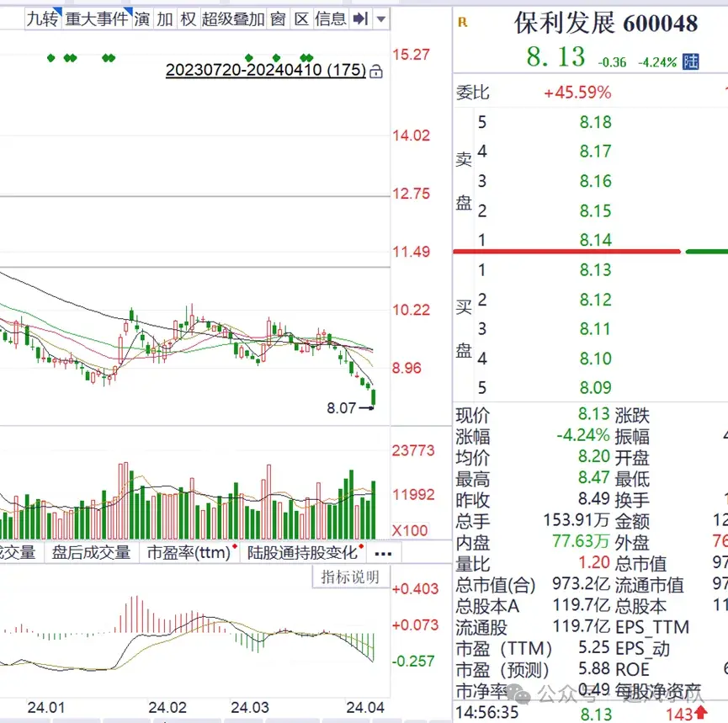Open the 信息 toolbar item

tap(331, 19)
